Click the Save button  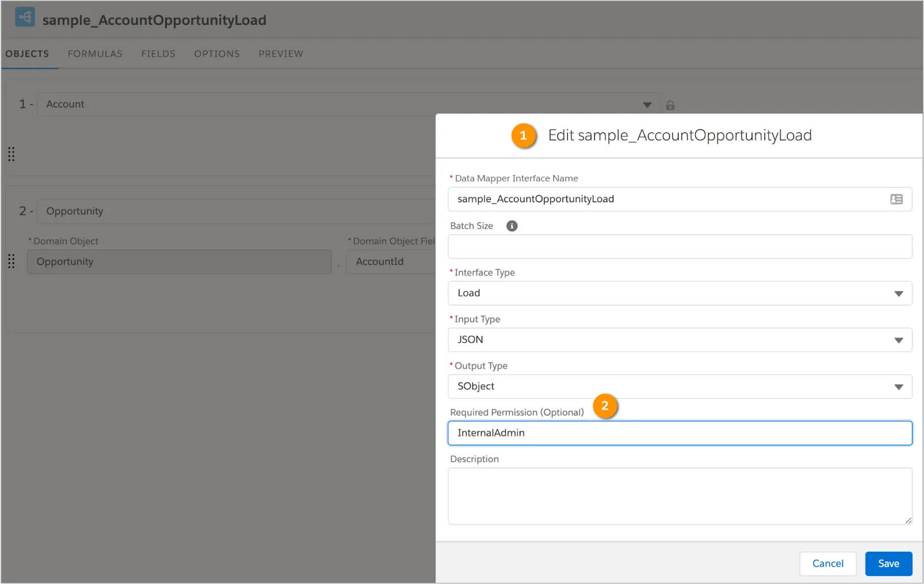[888, 564]
